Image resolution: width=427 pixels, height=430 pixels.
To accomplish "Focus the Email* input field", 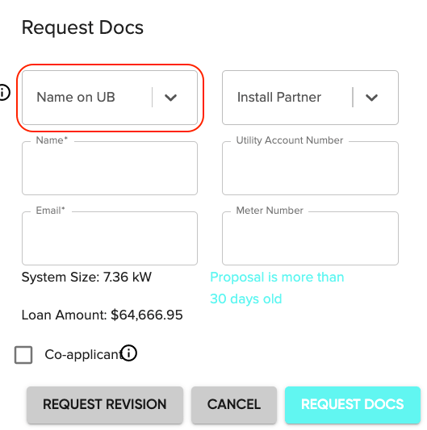I will 110,238.
